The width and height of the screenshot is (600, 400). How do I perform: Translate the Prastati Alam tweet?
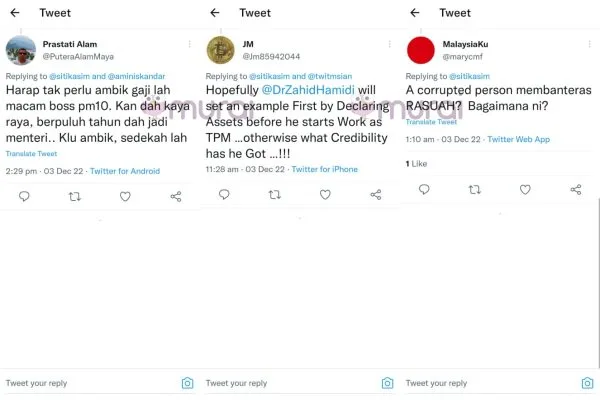(x=31, y=153)
